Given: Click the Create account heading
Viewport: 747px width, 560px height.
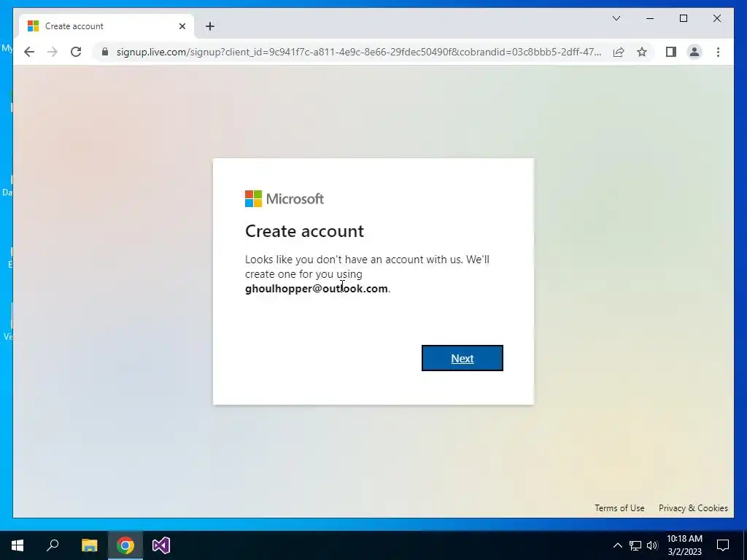Looking at the screenshot, I should tap(304, 231).
